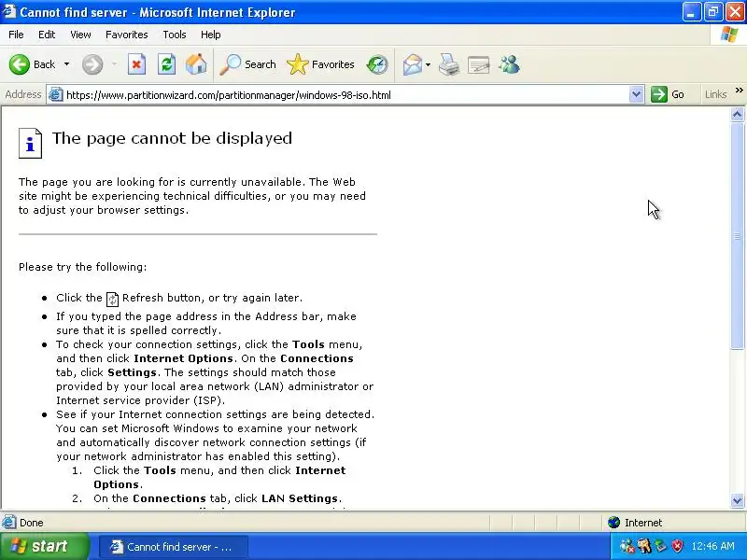
Task: Click the Print printer icon
Action: pyautogui.click(x=449, y=64)
